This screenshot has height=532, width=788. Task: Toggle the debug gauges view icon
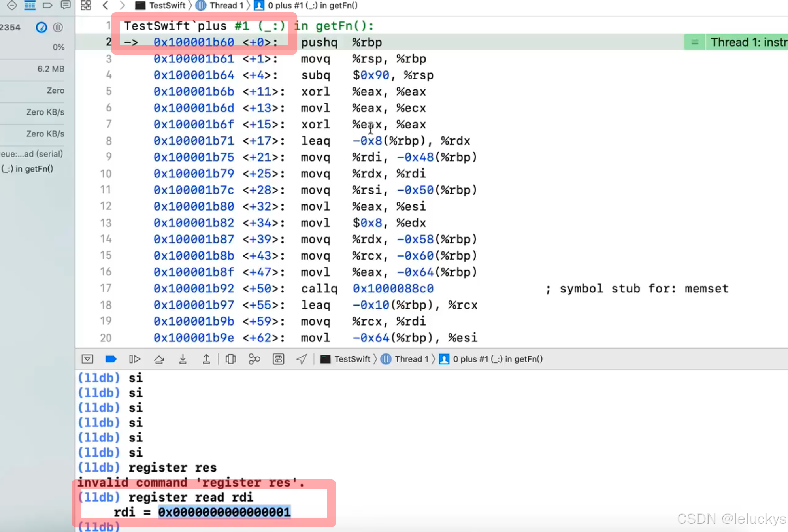tap(41, 27)
